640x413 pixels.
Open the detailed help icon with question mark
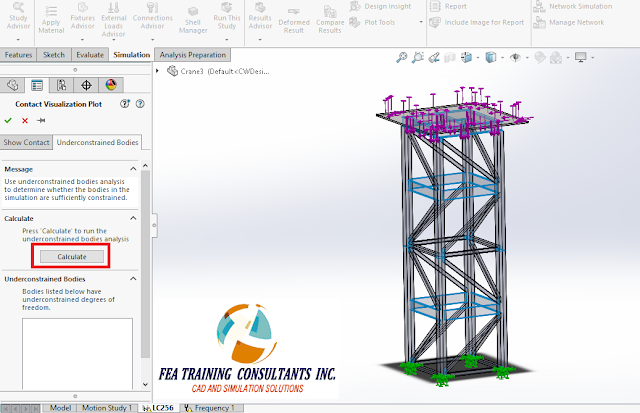click(125, 104)
